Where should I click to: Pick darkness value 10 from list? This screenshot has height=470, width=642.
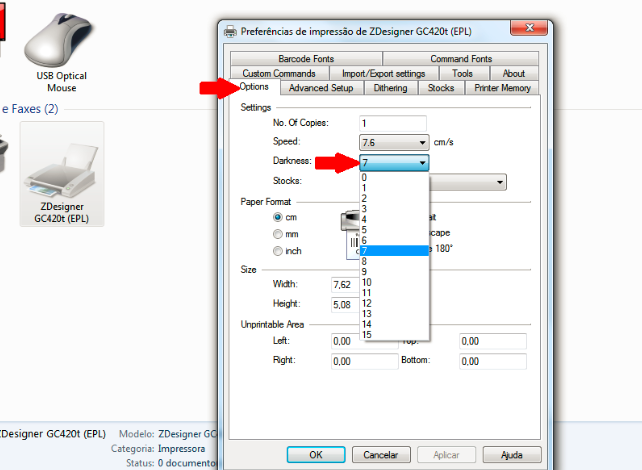pos(394,282)
